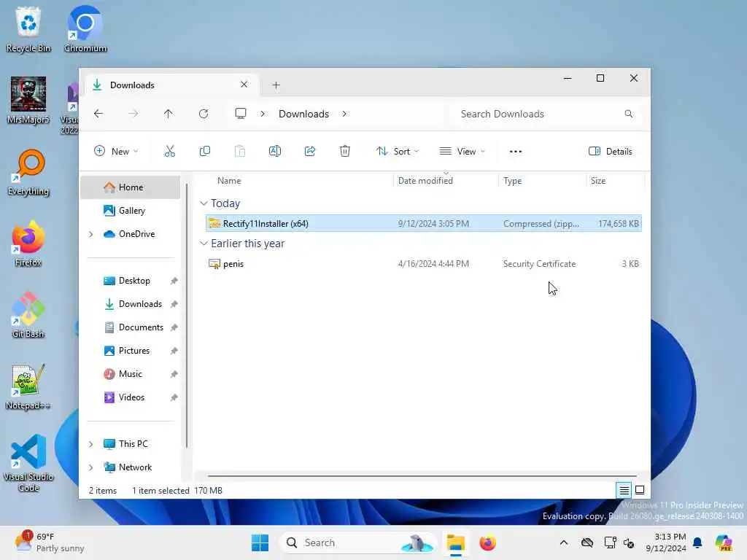Collapse the Today group
The height and width of the screenshot is (560, 747).
(x=204, y=203)
